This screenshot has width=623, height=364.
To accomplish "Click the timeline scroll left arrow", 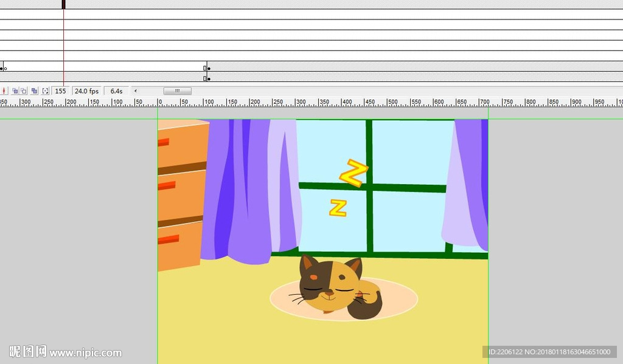I will pos(136,91).
